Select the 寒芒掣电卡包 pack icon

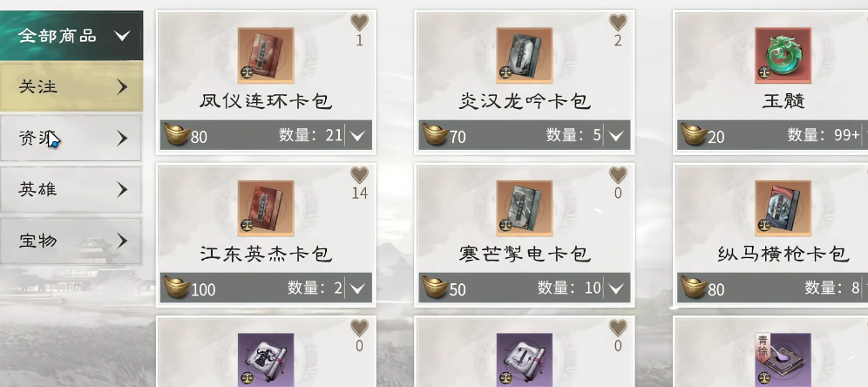525,208
